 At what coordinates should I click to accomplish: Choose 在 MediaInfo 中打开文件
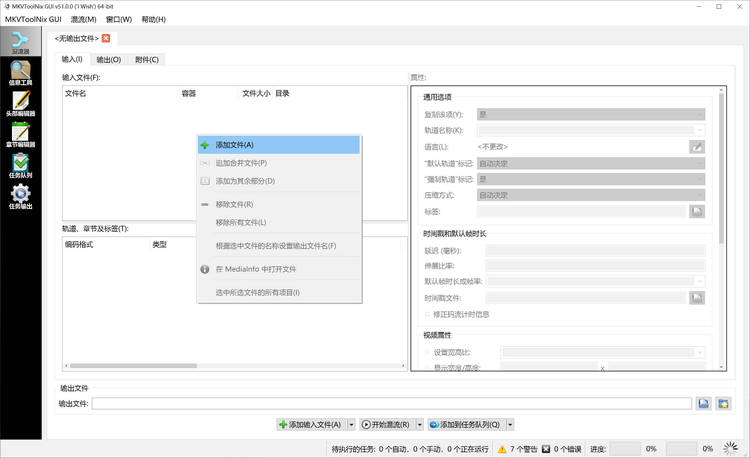(279, 269)
